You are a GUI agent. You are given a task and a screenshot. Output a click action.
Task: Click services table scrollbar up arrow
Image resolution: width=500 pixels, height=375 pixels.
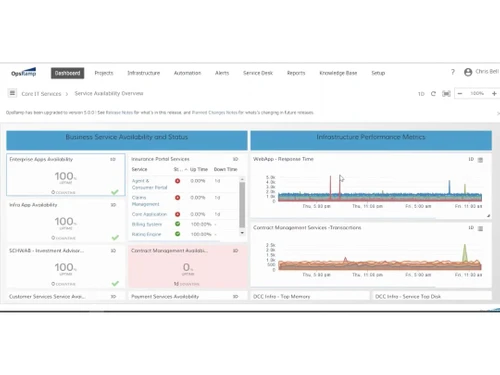pos(242,179)
